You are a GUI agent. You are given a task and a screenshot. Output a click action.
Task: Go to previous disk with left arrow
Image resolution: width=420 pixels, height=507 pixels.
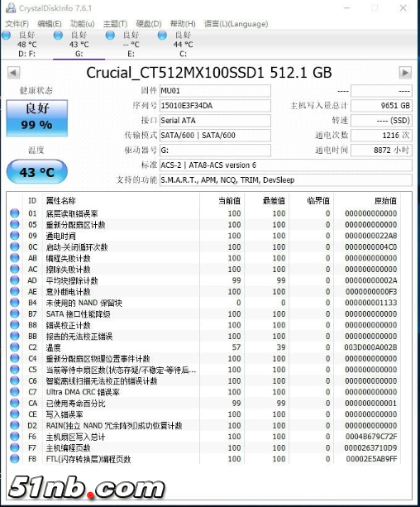pos(13,73)
